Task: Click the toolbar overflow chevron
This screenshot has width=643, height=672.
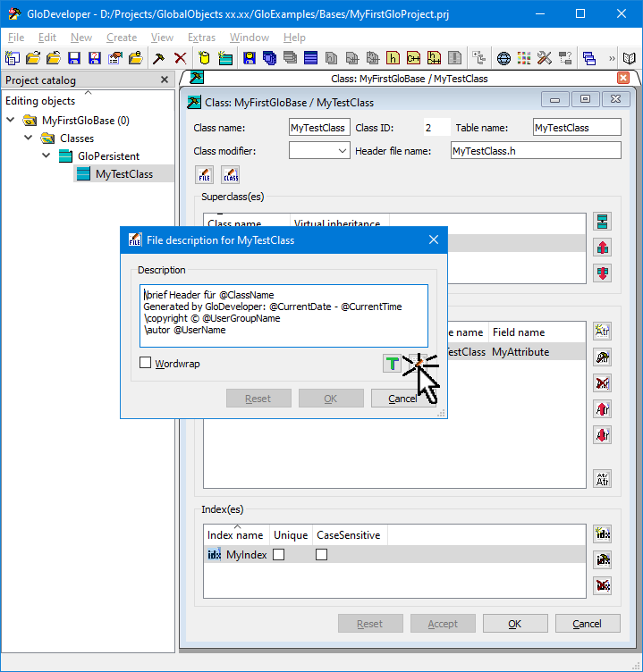Action: (x=612, y=58)
